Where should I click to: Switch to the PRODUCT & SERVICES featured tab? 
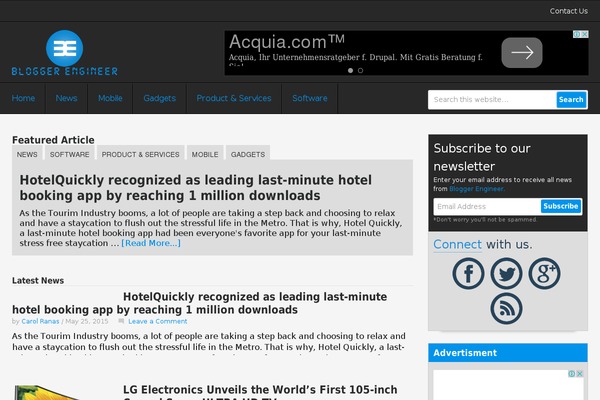coord(140,154)
